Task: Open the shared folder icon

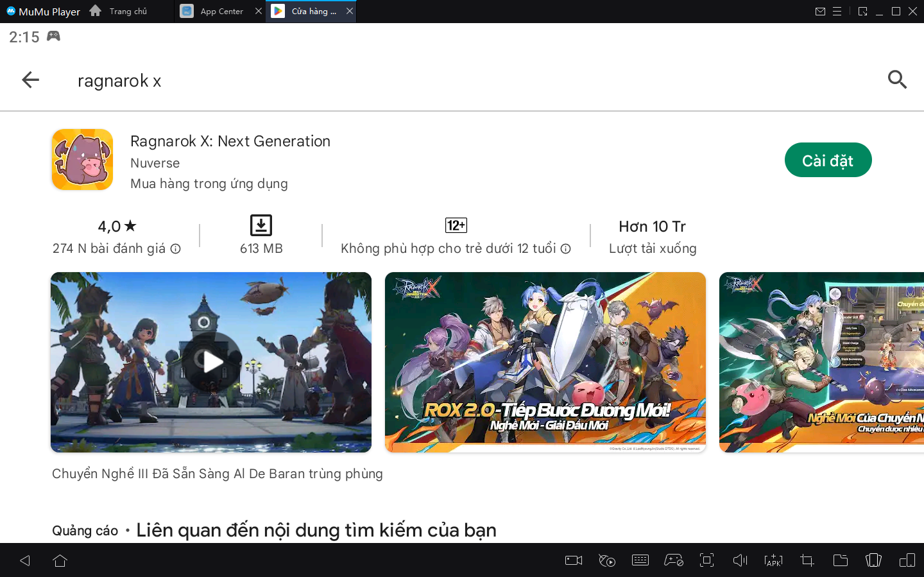Action: coord(840,560)
